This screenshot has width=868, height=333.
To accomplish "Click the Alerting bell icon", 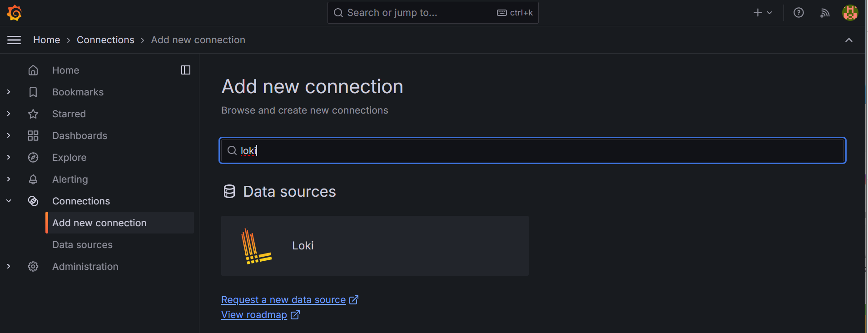I will [33, 179].
